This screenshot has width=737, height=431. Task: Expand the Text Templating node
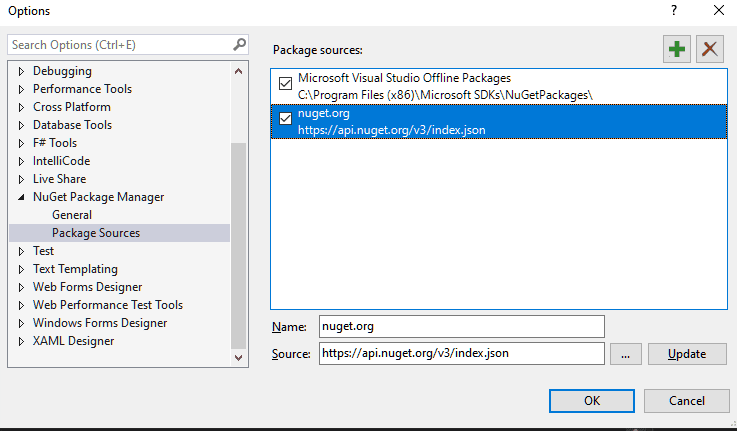[x=21, y=269]
